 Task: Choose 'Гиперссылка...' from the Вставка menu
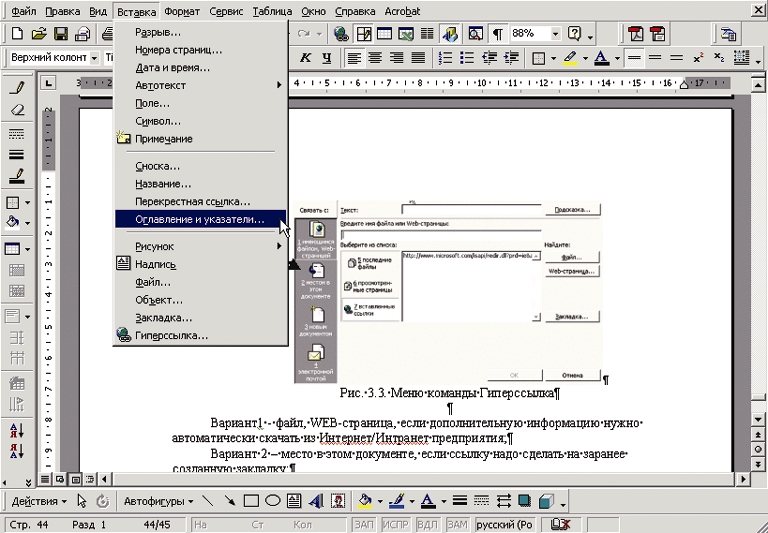[200, 336]
